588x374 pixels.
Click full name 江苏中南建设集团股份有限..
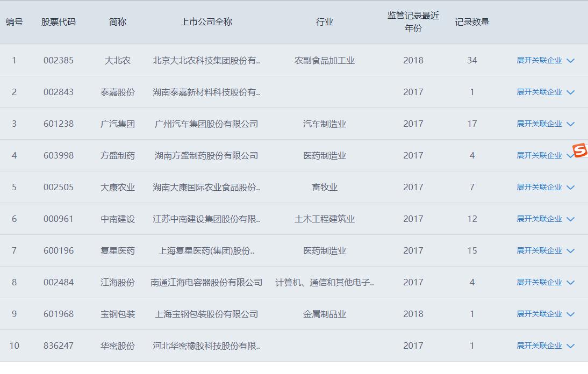(x=206, y=219)
